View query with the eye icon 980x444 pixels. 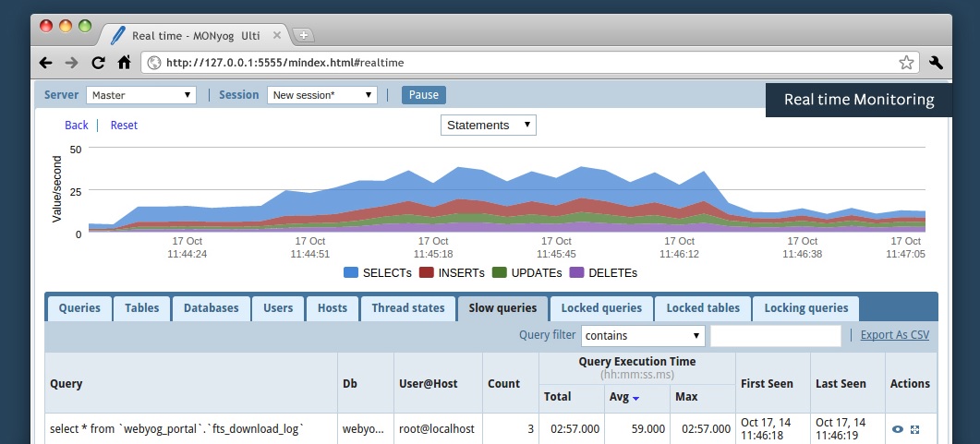(x=897, y=429)
